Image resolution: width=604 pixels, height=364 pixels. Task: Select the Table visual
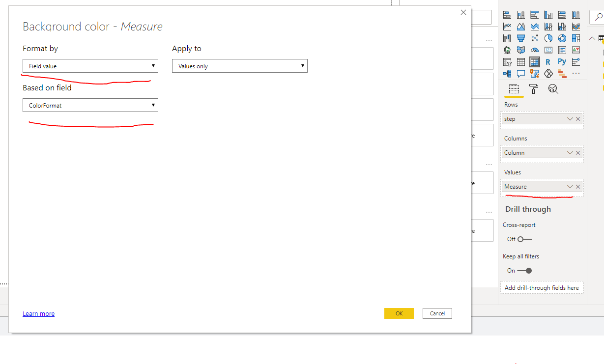pyautogui.click(x=521, y=62)
